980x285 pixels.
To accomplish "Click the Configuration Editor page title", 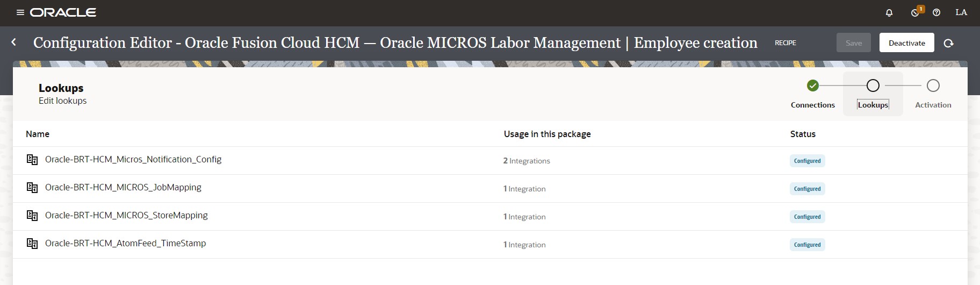I will click(x=395, y=42).
